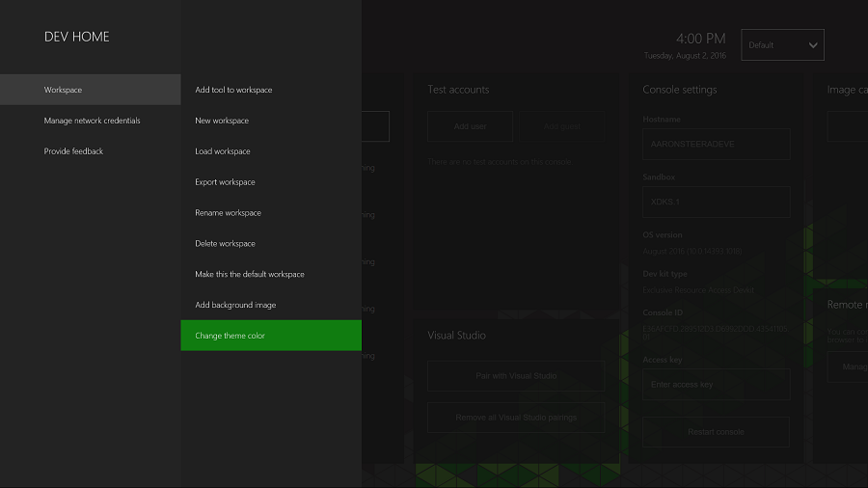Viewport: 868px width, 488px height.
Task: Choose Provide feedback option
Action: (91, 151)
